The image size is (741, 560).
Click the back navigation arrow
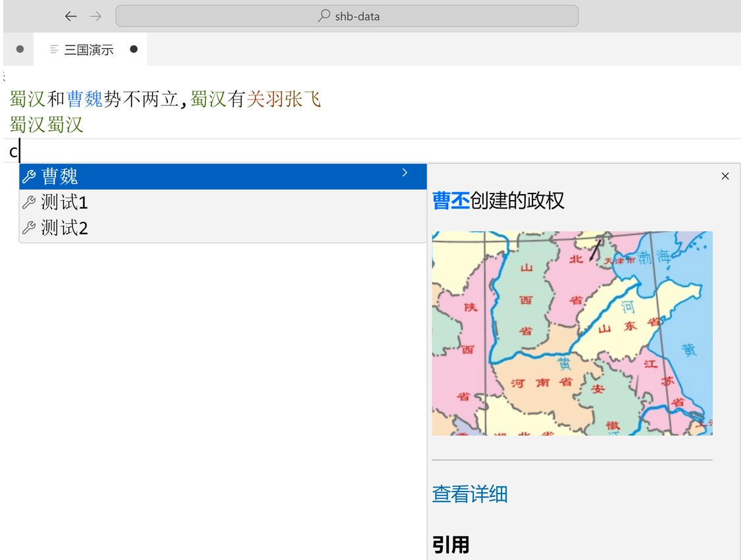[71, 16]
